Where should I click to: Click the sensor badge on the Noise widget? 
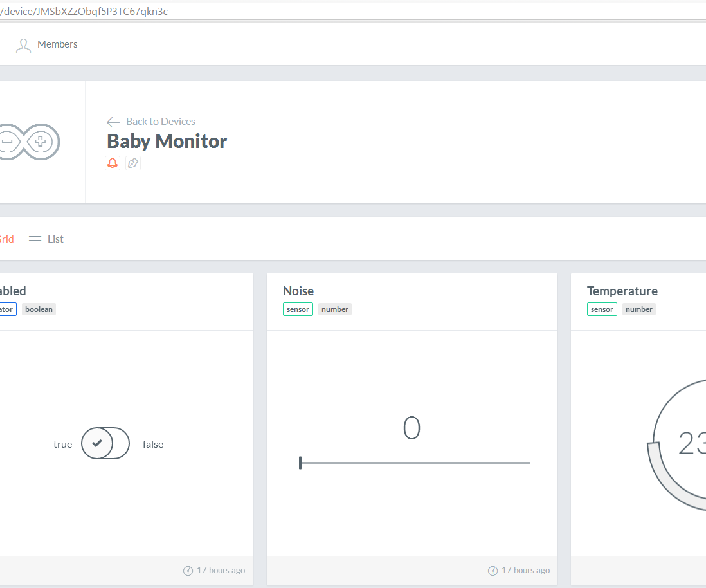click(298, 309)
